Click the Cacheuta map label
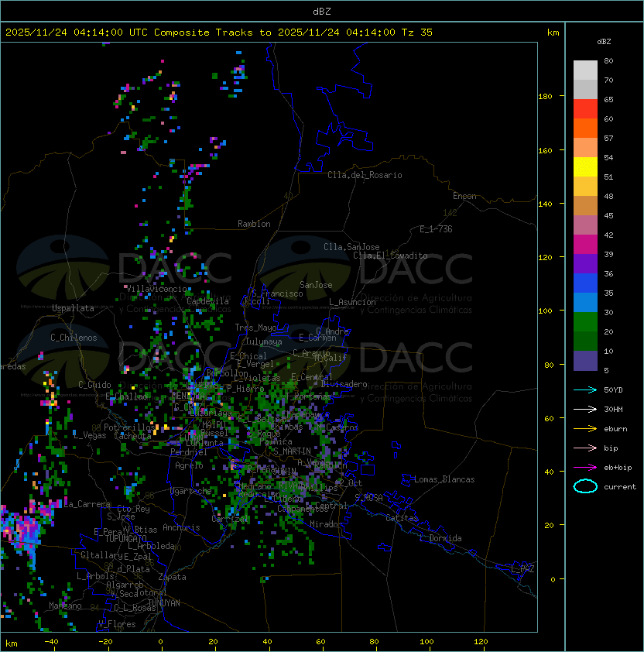 click(x=132, y=436)
